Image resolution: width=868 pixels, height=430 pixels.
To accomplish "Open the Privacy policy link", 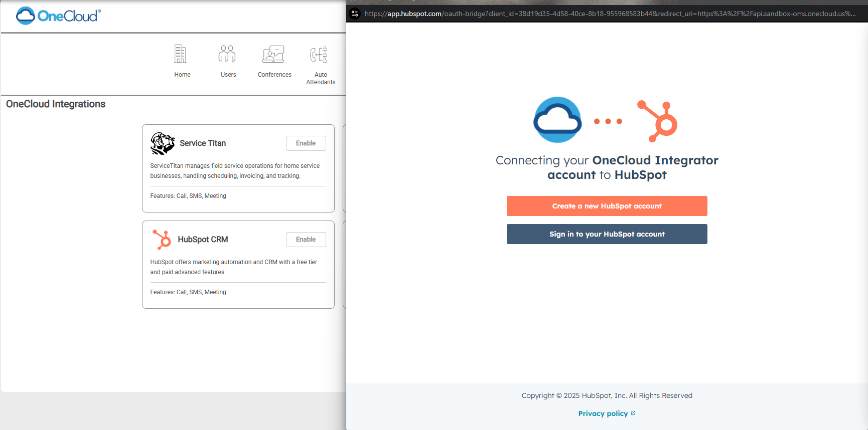I will coord(603,413).
